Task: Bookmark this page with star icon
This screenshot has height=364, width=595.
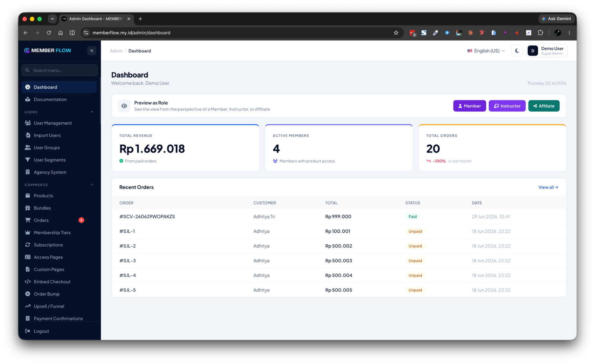Action: tap(396, 33)
